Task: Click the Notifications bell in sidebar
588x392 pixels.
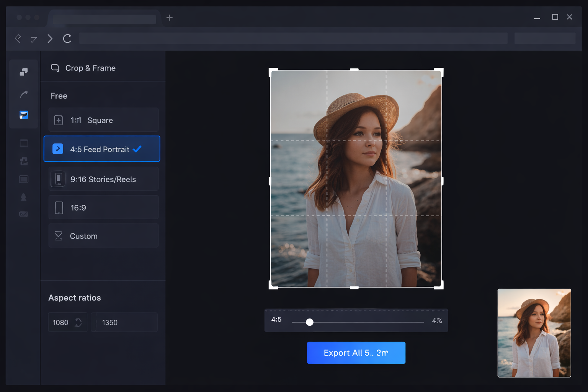Action: coord(24,196)
